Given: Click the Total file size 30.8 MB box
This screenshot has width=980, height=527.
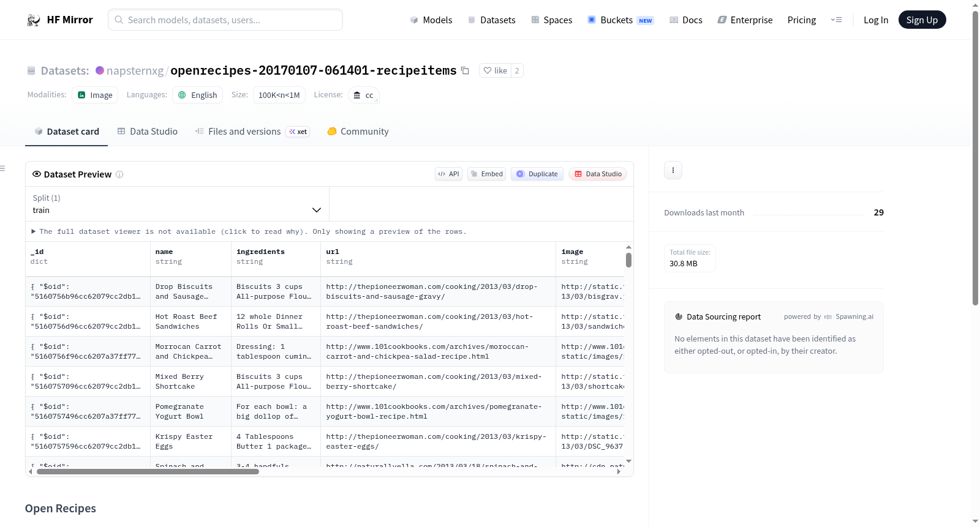Looking at the screenshot, I should (x=690, y=258).
